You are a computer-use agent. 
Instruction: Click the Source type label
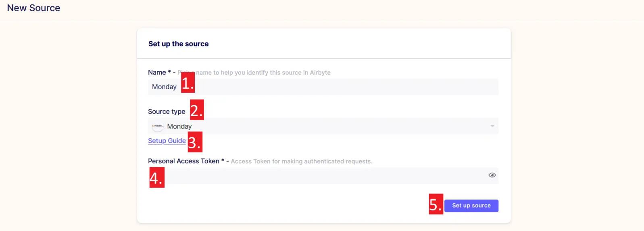167,112
